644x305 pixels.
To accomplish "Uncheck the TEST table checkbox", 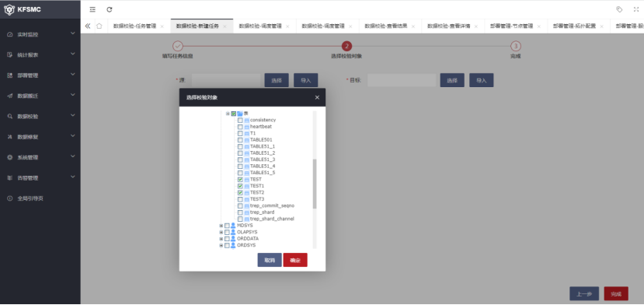I will point(240,180).
